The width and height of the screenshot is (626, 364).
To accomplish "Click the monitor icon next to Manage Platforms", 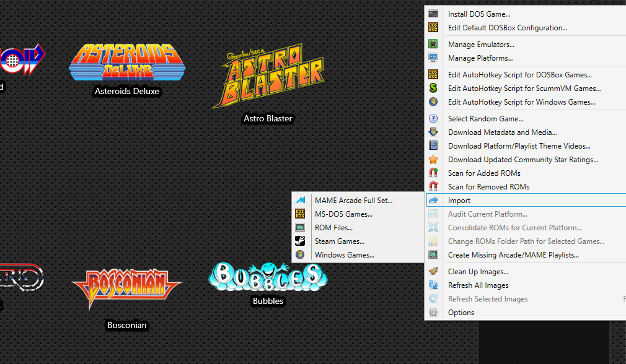I will click(433, 58).
